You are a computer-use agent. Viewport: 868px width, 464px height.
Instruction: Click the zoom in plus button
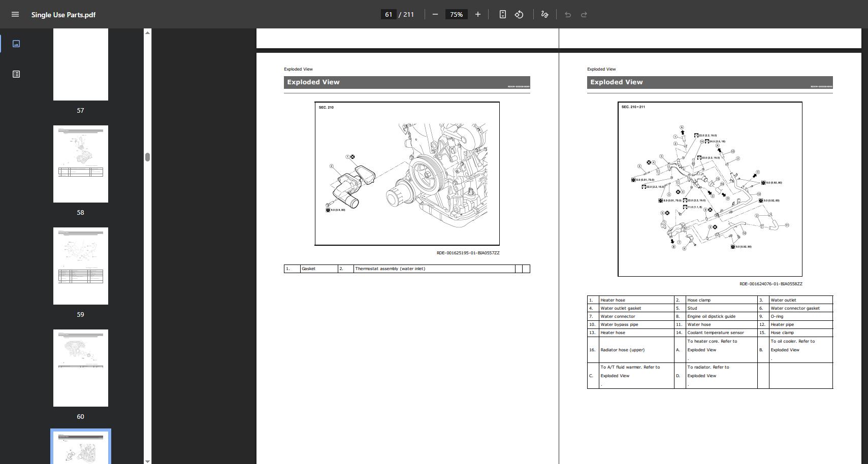(477, 14)
